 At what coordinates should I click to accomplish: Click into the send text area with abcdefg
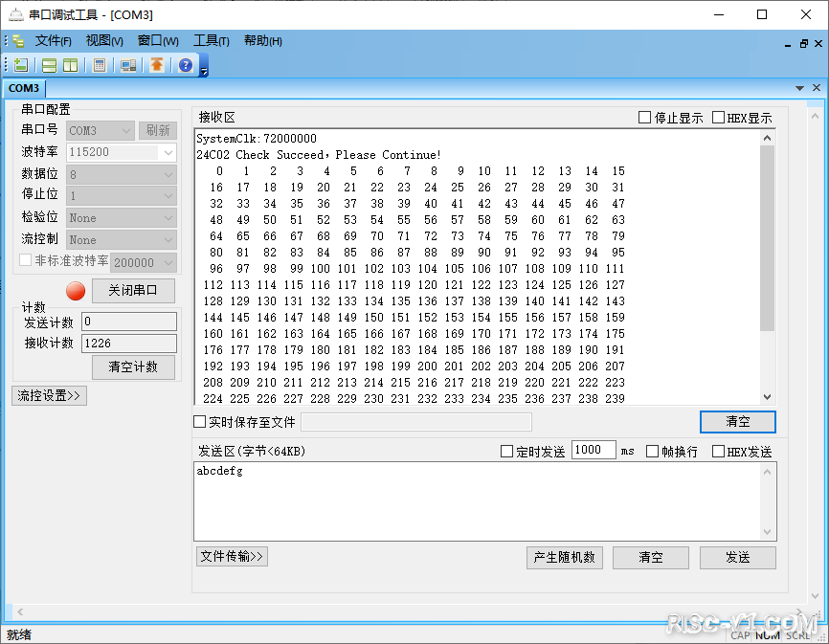coord(477,501)
